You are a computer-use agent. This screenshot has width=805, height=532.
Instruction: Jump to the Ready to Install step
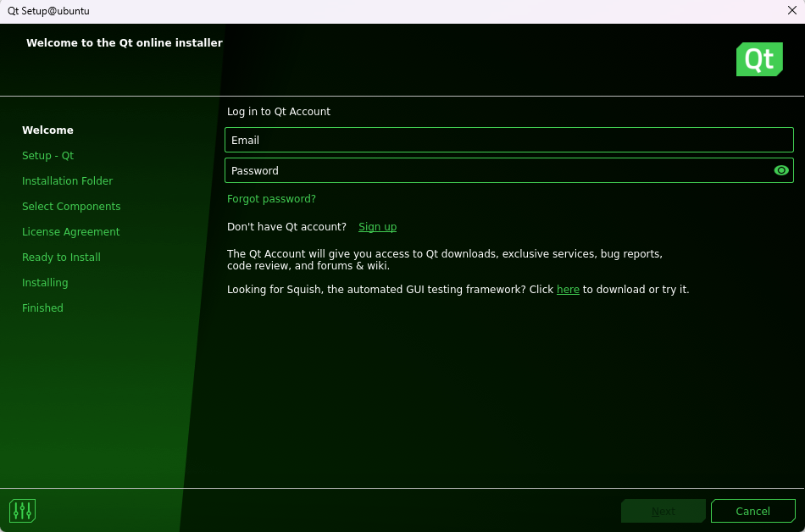coord(61,258)
